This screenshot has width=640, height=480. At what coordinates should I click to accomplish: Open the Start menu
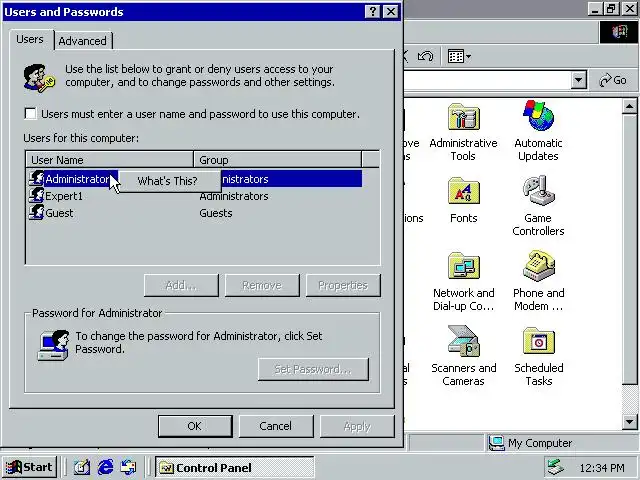click(29, 467)
